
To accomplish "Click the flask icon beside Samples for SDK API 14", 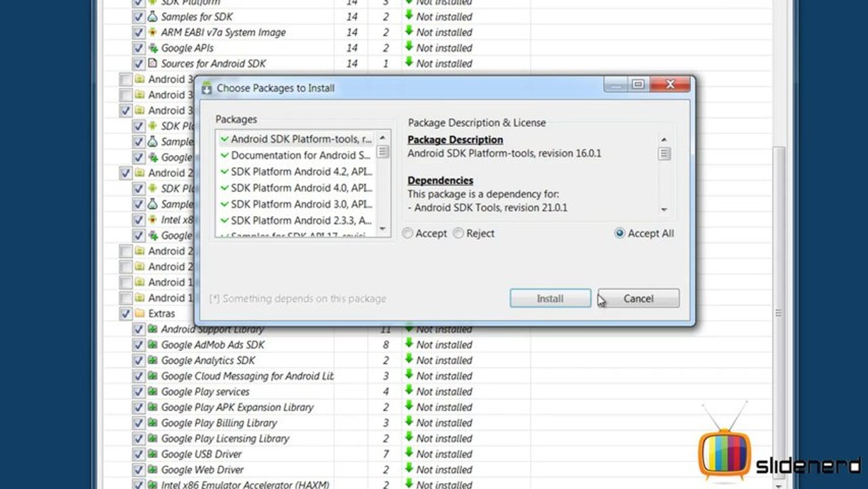I will pyautogui.click(x=153, y=16).
